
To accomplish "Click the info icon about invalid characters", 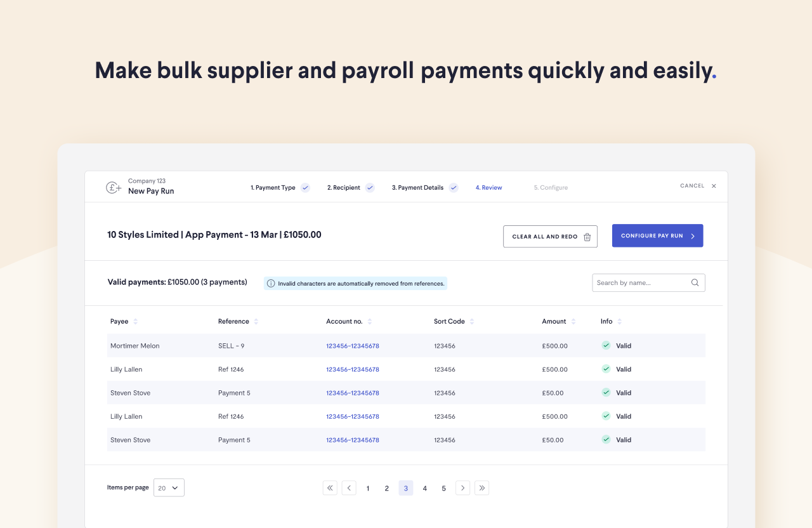I will [272, 283].
